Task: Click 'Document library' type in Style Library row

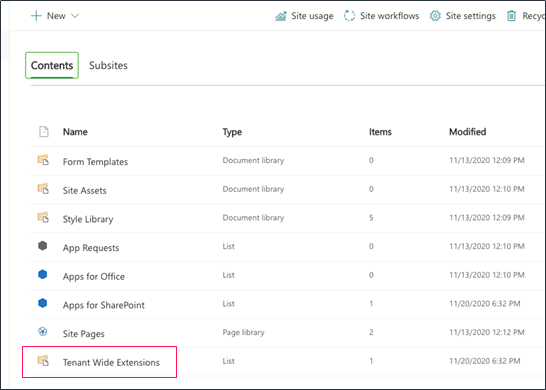Action: coord(254,218)
